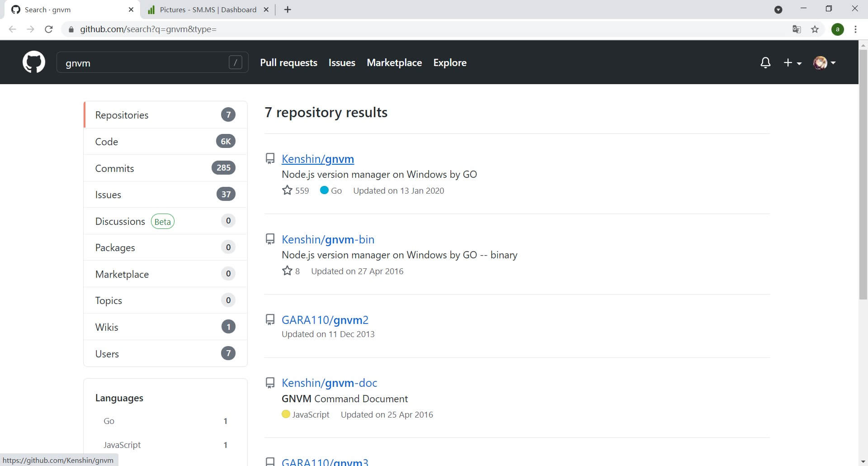
Task: Open the Kenshin/gnvm-bin repository
Action: 328,239
